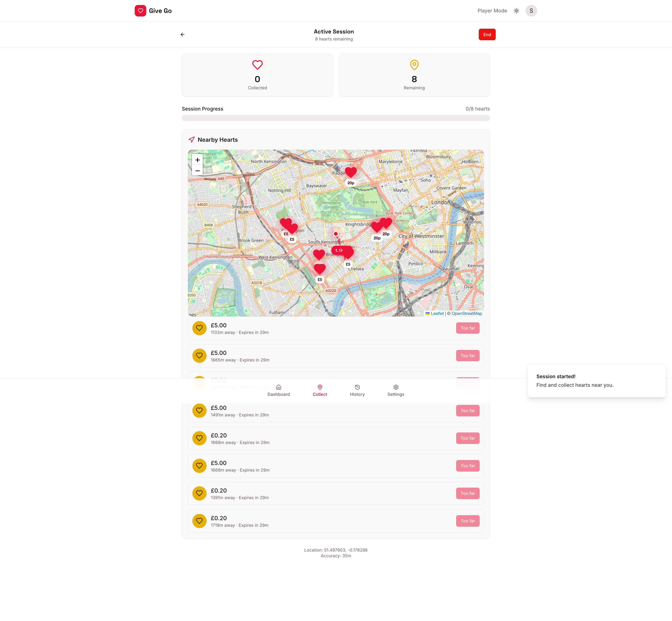The height and width of the screenshot is (621, 672).
Task: End the active session
Action: pyautogui.click(x=487, y=35)
